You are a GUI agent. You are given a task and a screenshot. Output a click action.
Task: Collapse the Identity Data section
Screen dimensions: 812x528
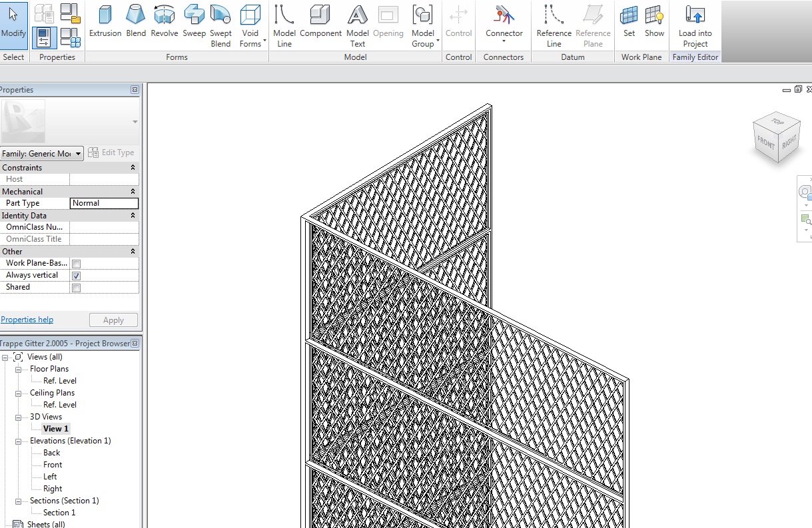click(133, 216)
